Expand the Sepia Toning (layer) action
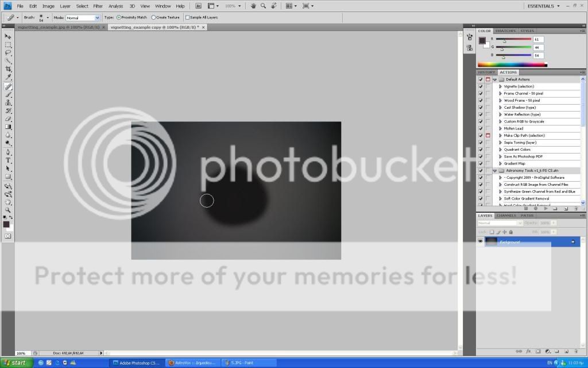This screenshot has height=368, width=588. (500, 143)
